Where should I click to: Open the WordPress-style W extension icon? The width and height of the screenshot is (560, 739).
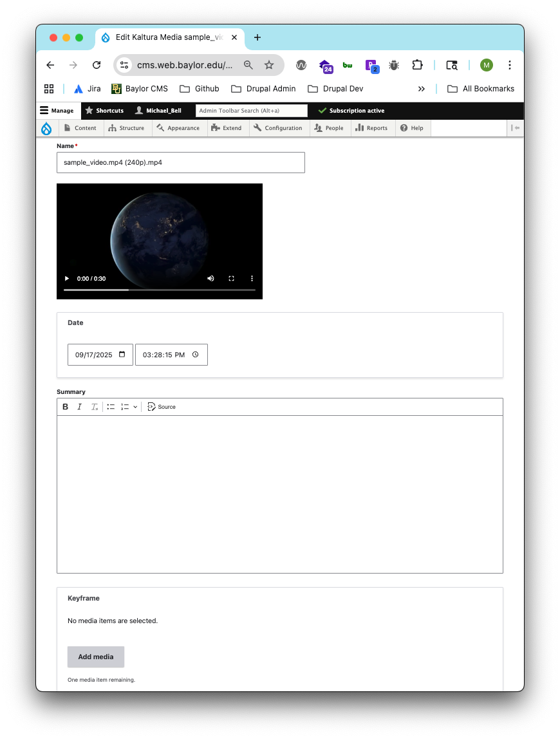click(301, 65)
